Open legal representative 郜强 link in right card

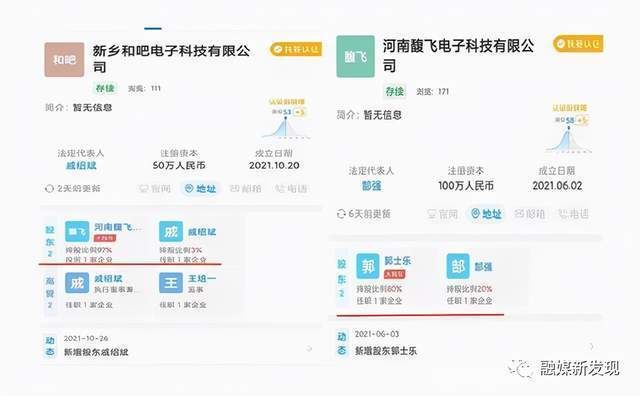tap(371, 186)
